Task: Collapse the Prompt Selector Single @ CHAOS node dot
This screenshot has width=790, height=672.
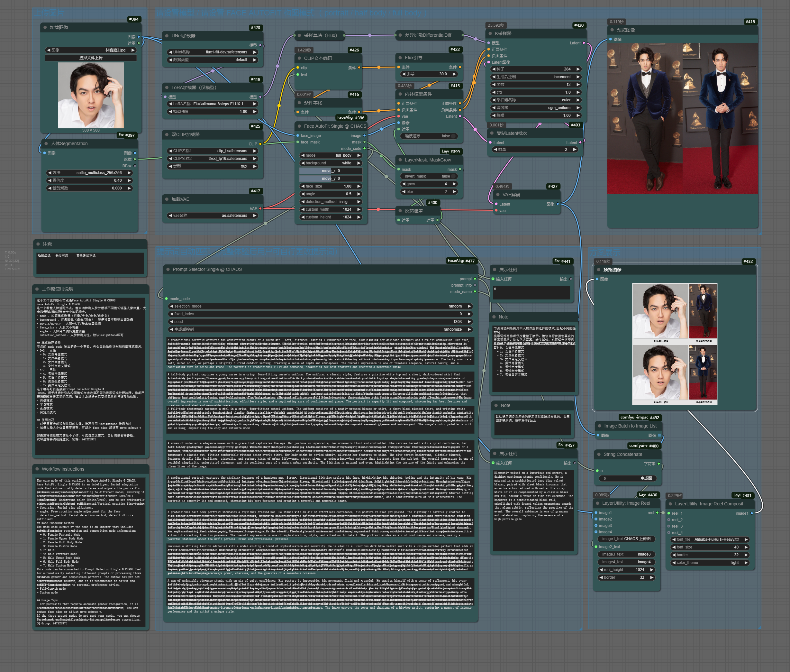Action: point(168,269)
